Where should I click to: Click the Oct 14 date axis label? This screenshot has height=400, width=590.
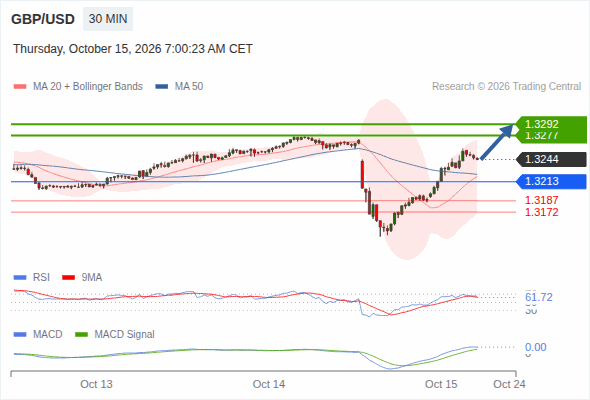click(x=269, y=384)
